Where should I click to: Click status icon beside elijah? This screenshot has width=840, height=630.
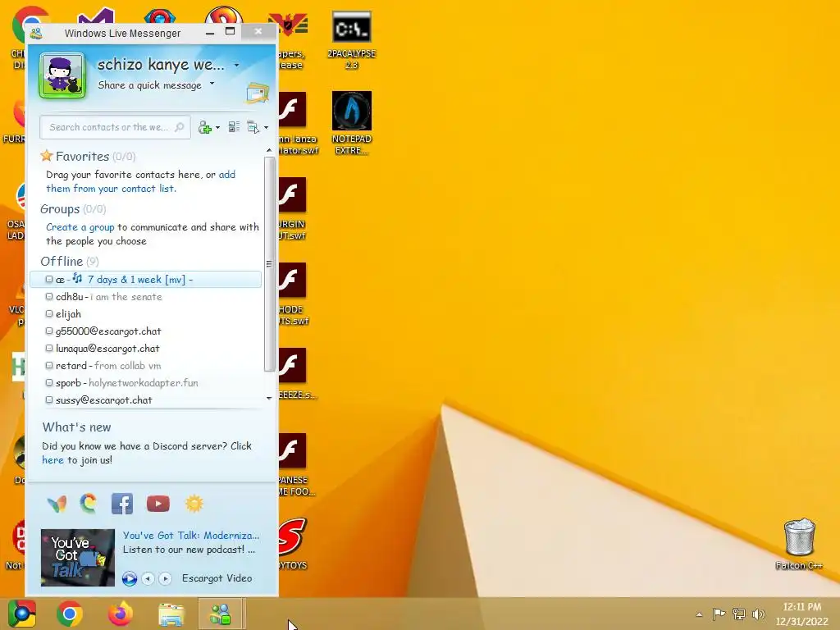49,313
